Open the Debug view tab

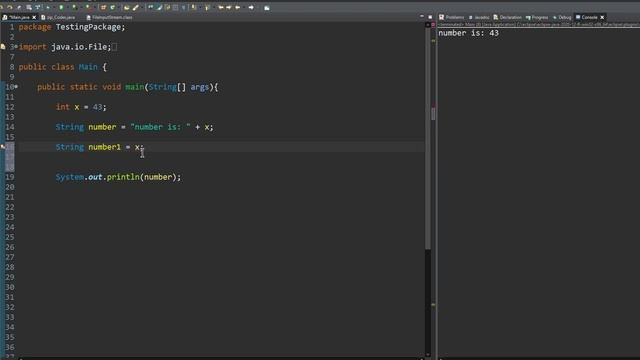pos(562,17)
